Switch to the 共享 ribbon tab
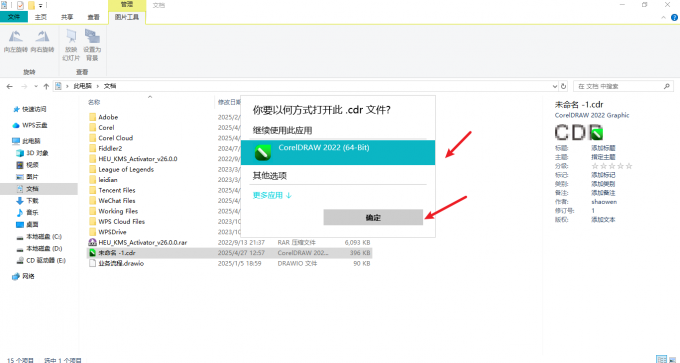Screen dimensions: 680x363 tap(67, 17)
